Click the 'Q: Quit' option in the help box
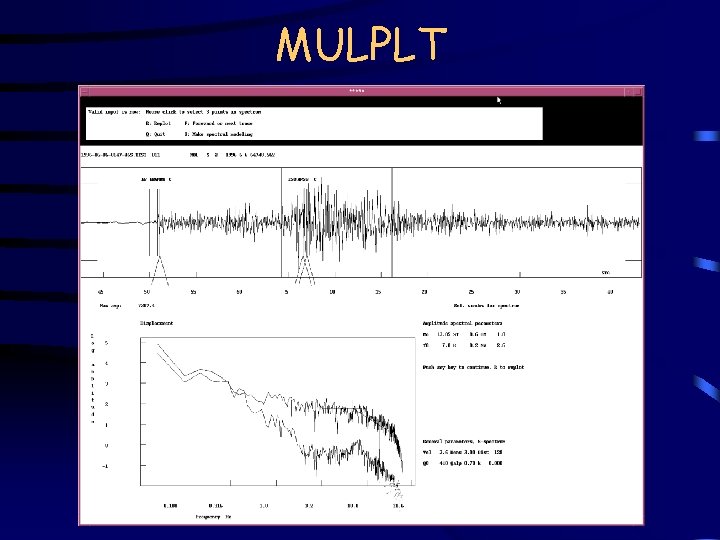This screenshot has width=720, height=540. point(155,134)
